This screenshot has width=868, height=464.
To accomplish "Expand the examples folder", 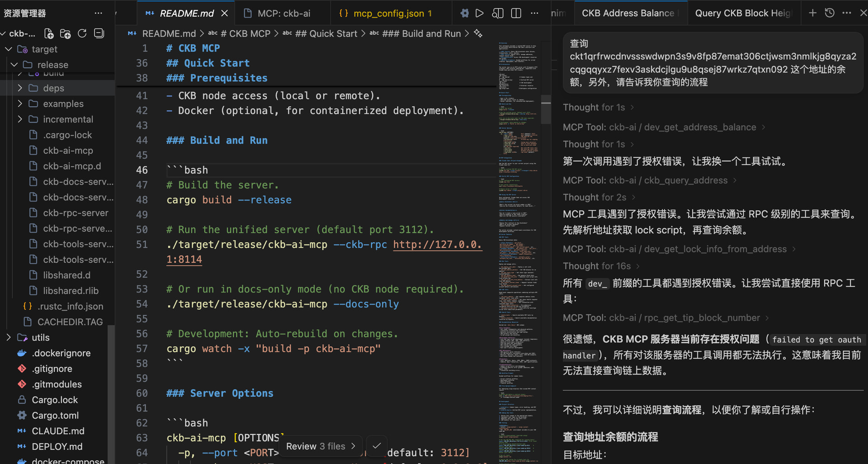I will (19, 104).
